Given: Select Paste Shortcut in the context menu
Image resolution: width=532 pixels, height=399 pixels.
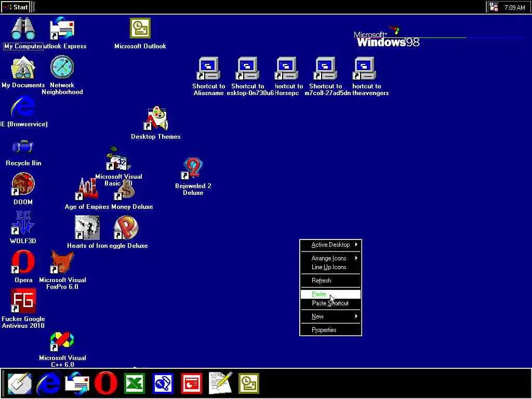Looking at the screenshot, I should [x=331, y=303].
